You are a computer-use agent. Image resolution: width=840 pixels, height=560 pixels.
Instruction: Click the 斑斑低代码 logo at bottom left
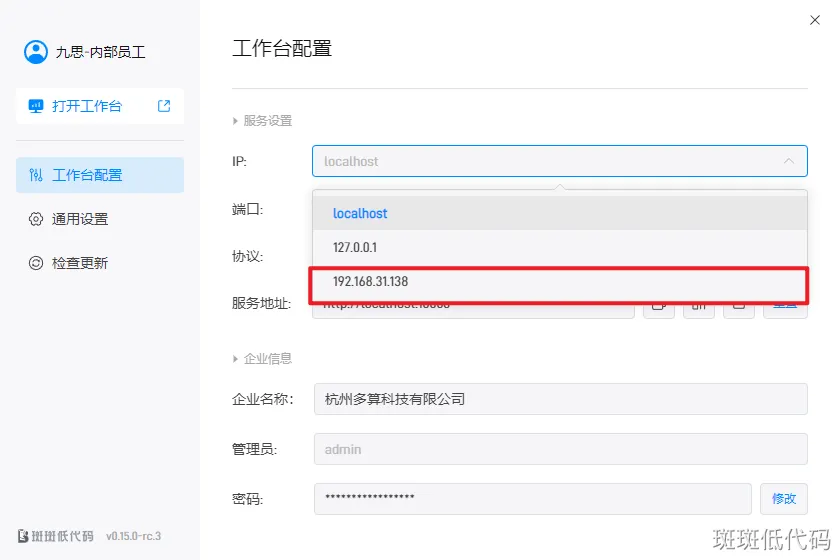(x=56, y=535)
